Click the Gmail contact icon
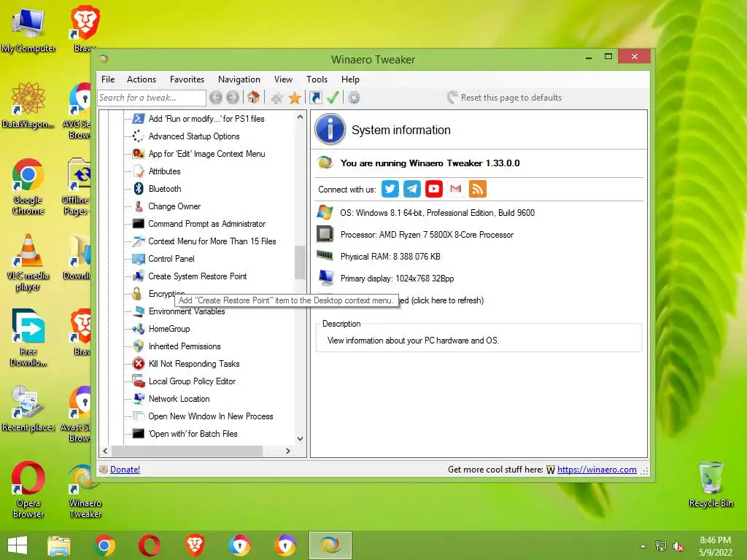The height and width of the screenshot is (560, 747). (x=456, y=189)
